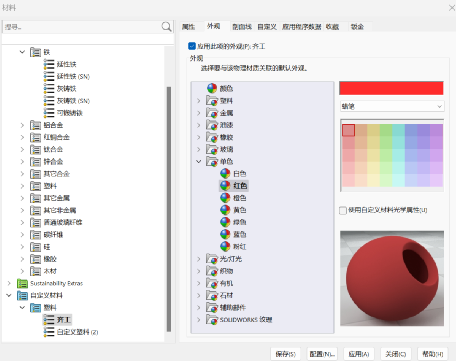Select the 可锻铸铁 material icon
This screenshot has width=456, height=361.
pos(49,113)
